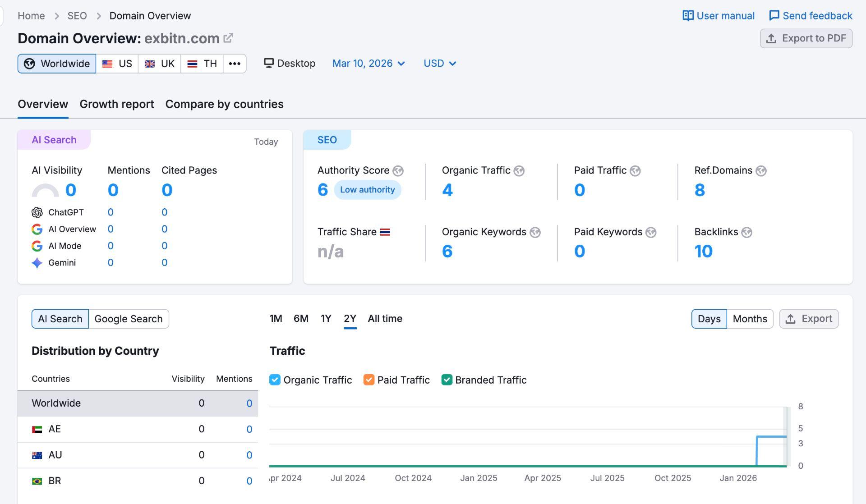The height and width of the screenshot is (504, 866).
Task: Click Gemini cited pages value 0
Action: point(165,263)
